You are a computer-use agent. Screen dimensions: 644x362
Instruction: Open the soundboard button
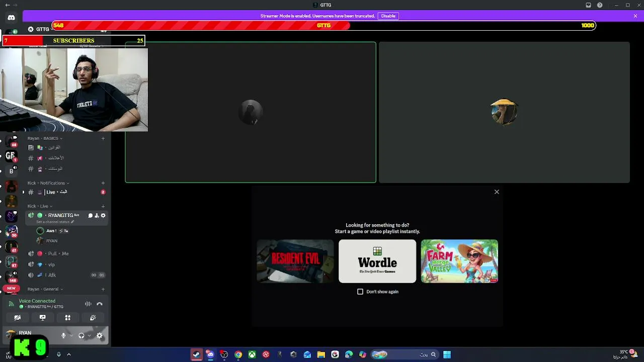[x=93, y=318]
